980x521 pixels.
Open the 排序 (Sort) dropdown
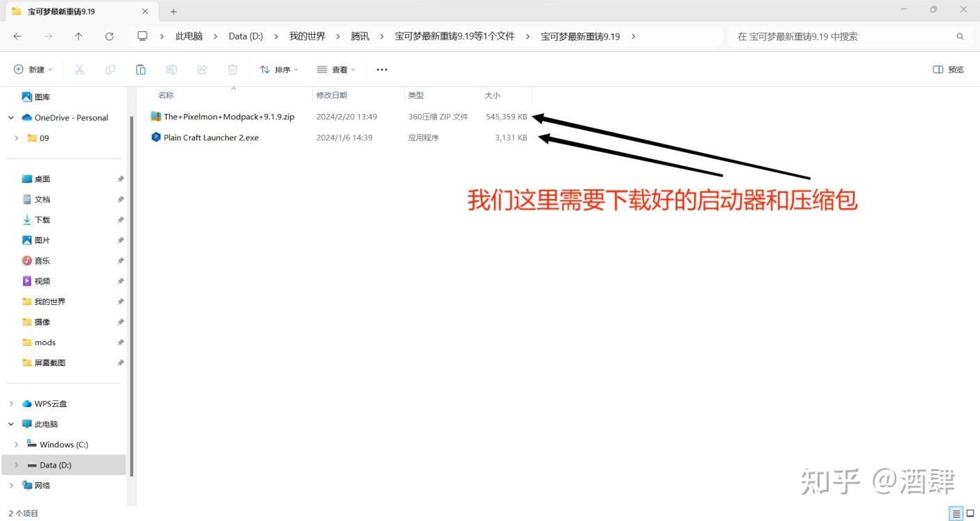coord(279,69)
